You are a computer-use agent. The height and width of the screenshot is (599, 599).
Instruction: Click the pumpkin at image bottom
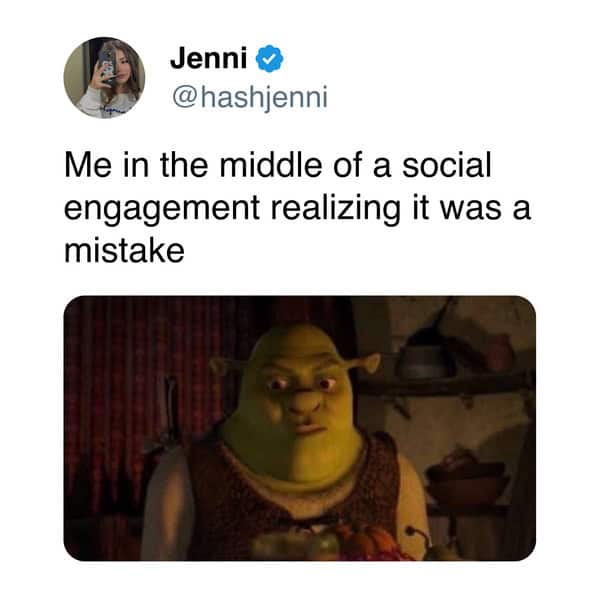coord(365,542)
